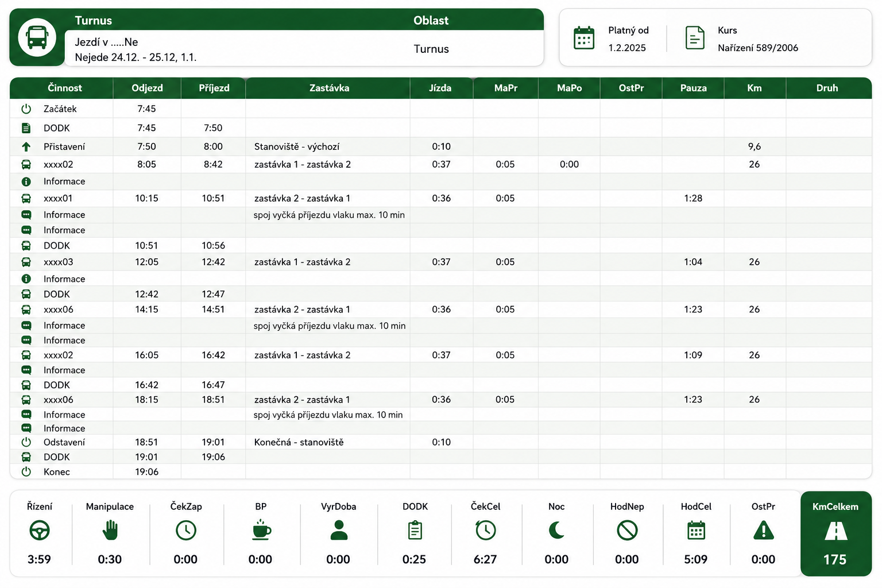Screen dimensions: 882x588
Task: Select the xxxx03 trip row
Action: point(440,262)
